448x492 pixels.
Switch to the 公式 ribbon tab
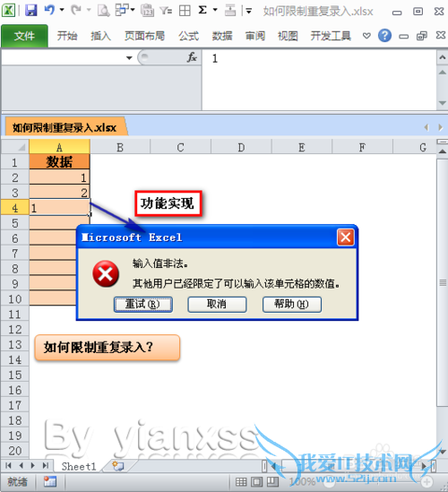(x=188, y=36)
